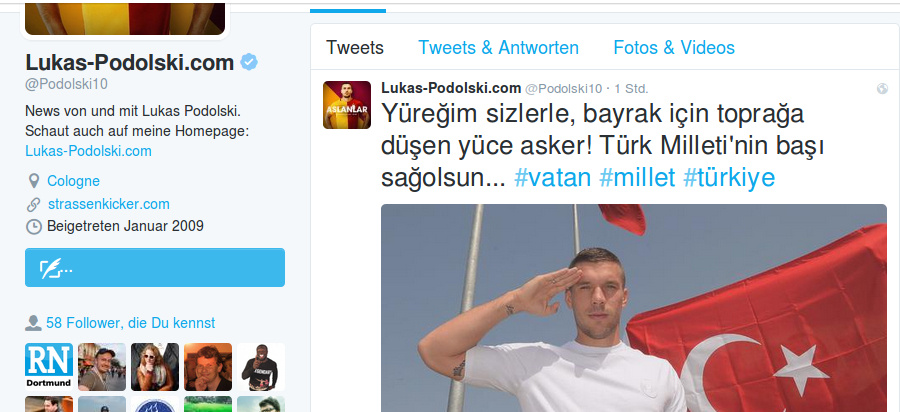
Task: Click the Cologne location link
Action: pos(73,181)
